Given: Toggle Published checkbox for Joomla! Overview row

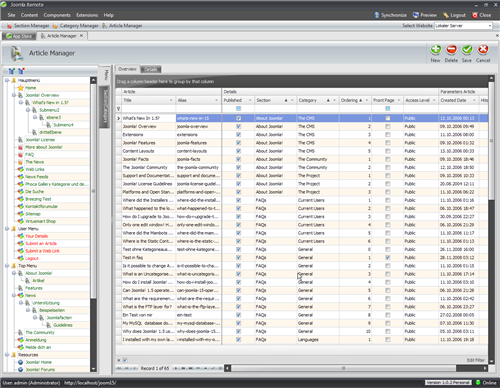Looking at the screenshot, I should (238, 126).
